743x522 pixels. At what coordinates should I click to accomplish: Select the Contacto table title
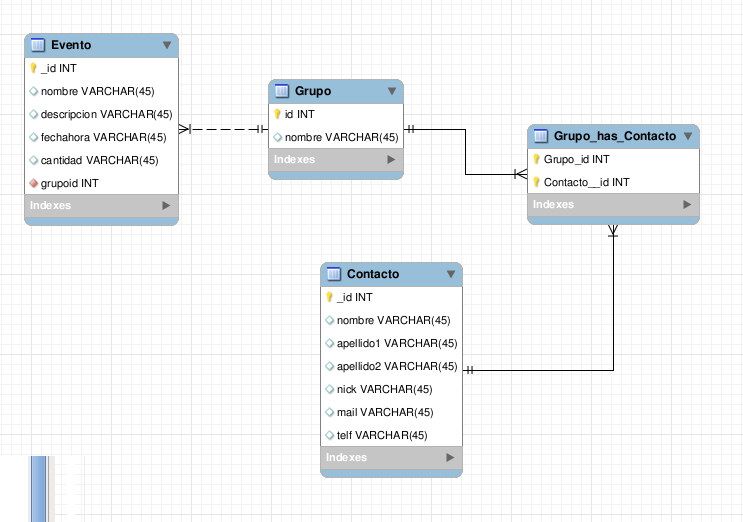click(x=373, y=274)
